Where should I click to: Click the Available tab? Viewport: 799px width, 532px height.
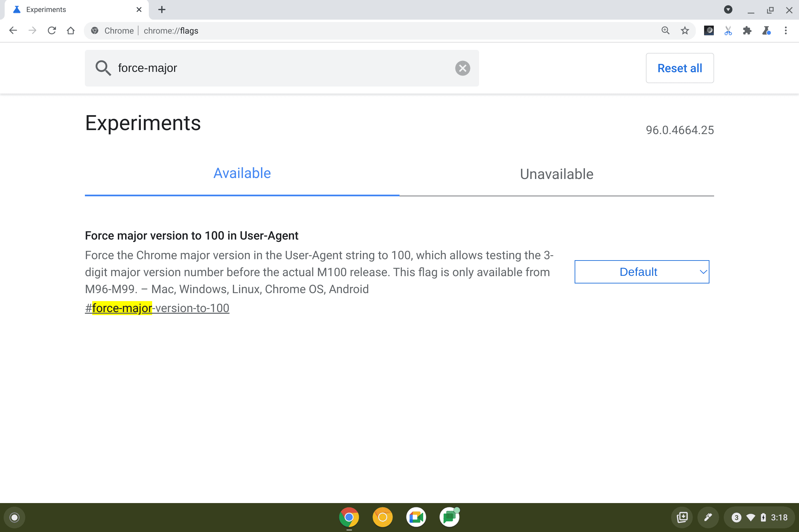[242, 173]
